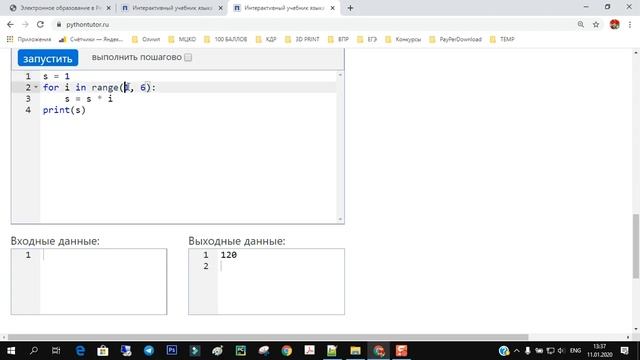Screen dimensions: 640x360
Task: Reload the pythontutor.ru page
Action: coord(40,24)
